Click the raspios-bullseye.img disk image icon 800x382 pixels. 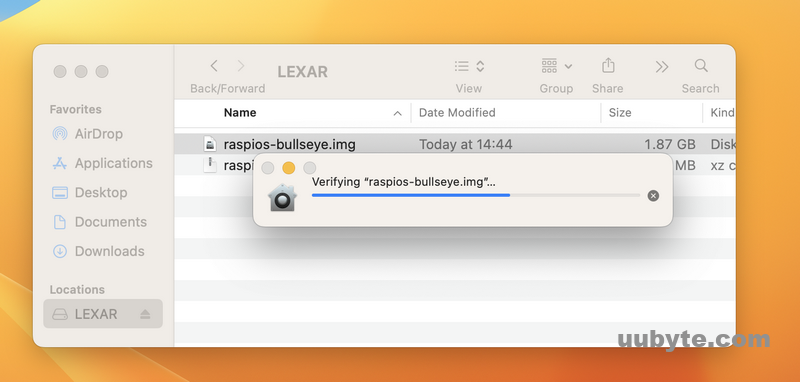[x=210, y=144]
